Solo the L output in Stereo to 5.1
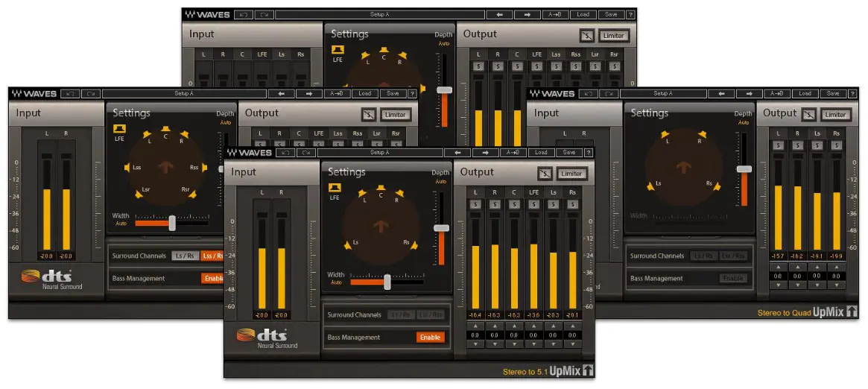Image resolution: width=868 pixels, height=389 pixels. 475,204
